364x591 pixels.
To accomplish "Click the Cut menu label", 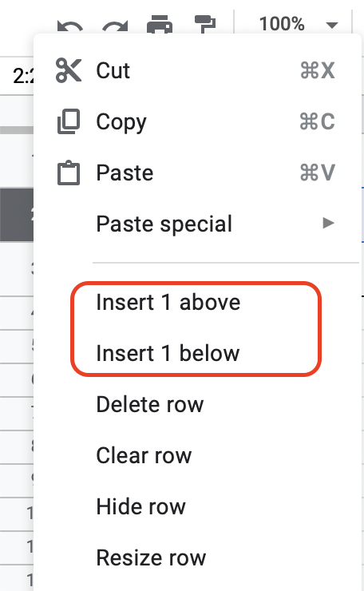I will click(113, 70).
